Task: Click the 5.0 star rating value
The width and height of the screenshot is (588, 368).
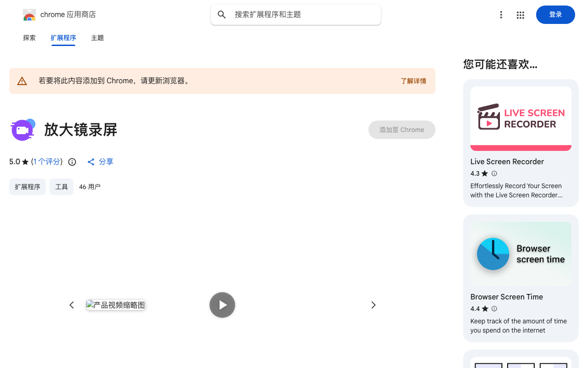Action: coord(15,162)
